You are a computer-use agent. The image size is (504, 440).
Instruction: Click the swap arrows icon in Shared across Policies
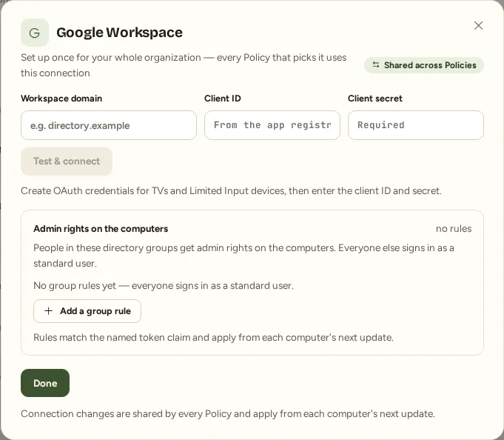click(376, 65)
